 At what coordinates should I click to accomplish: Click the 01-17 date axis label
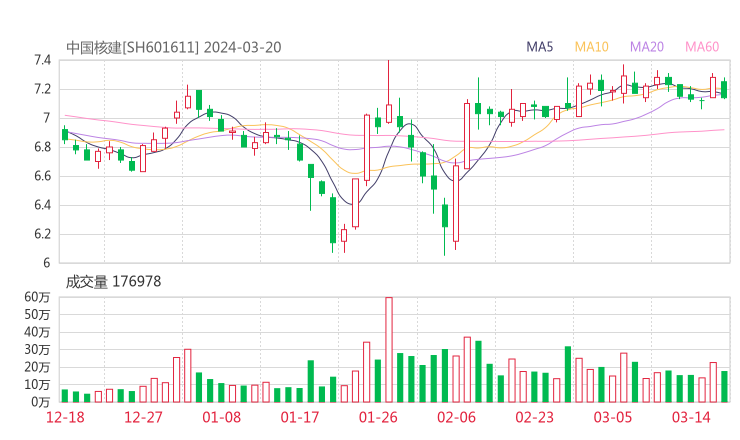pos(300,417)
